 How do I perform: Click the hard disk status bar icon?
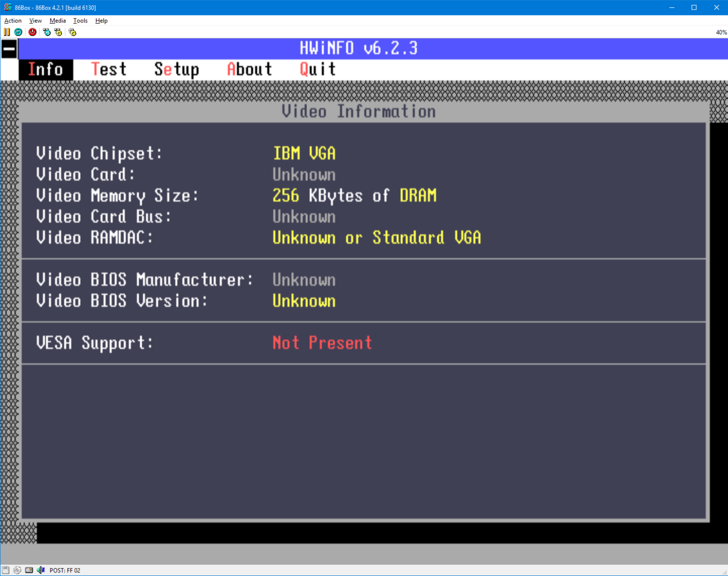click(x=29, y=570)
